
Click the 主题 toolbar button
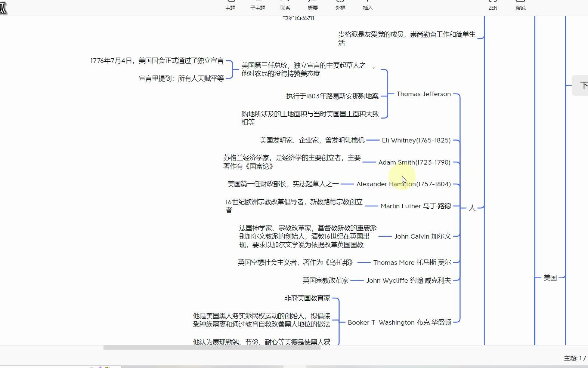(x=230, y=5)
